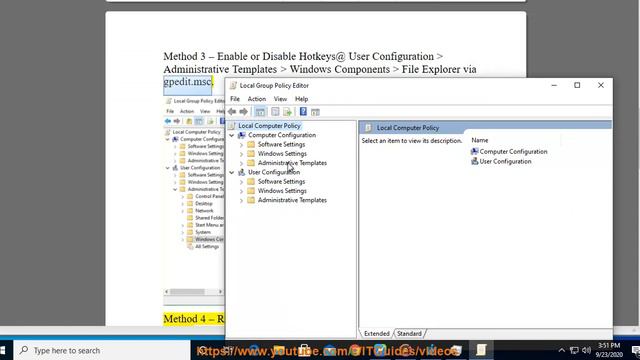Expand Administrative Templates under Computer Configuration
Viewport: 640px width, 360px height.
pos(241,163)
